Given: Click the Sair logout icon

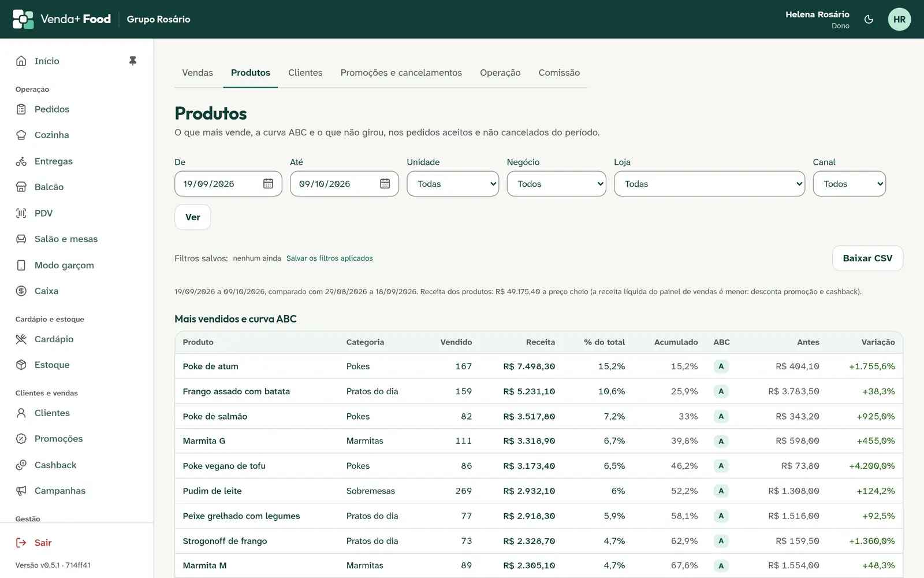Looking at the screenshot, I should pyautogui.click(x=21, y=543).
